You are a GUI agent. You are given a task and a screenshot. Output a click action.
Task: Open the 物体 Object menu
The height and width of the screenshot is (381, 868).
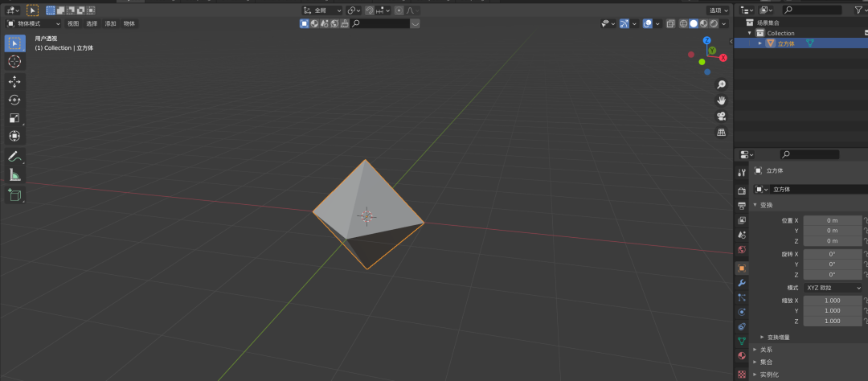point(129,24)
